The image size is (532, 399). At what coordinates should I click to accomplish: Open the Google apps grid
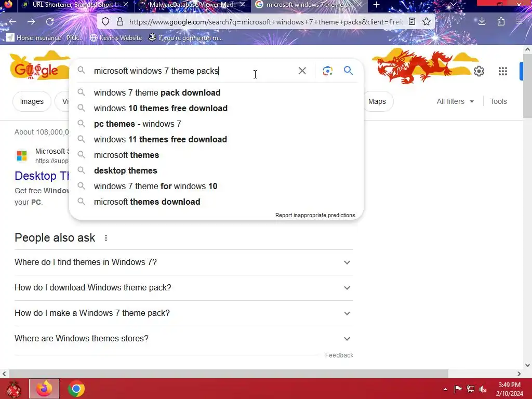[x=503, y=71]
